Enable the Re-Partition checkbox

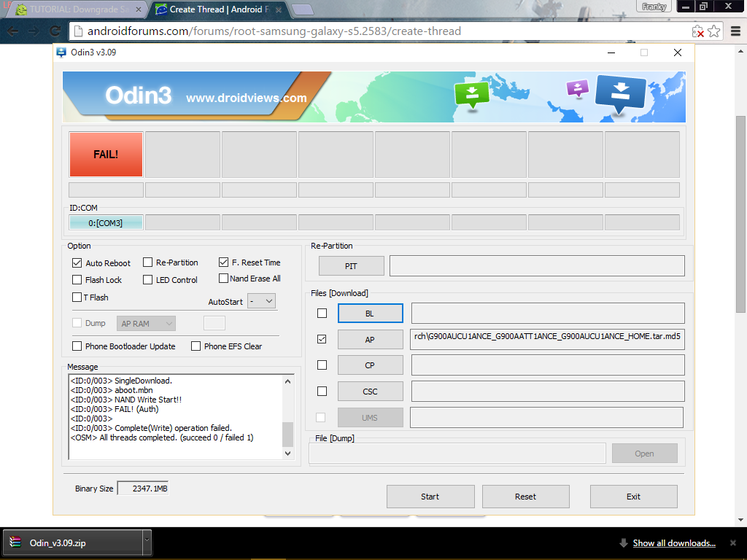click(147, 262)
